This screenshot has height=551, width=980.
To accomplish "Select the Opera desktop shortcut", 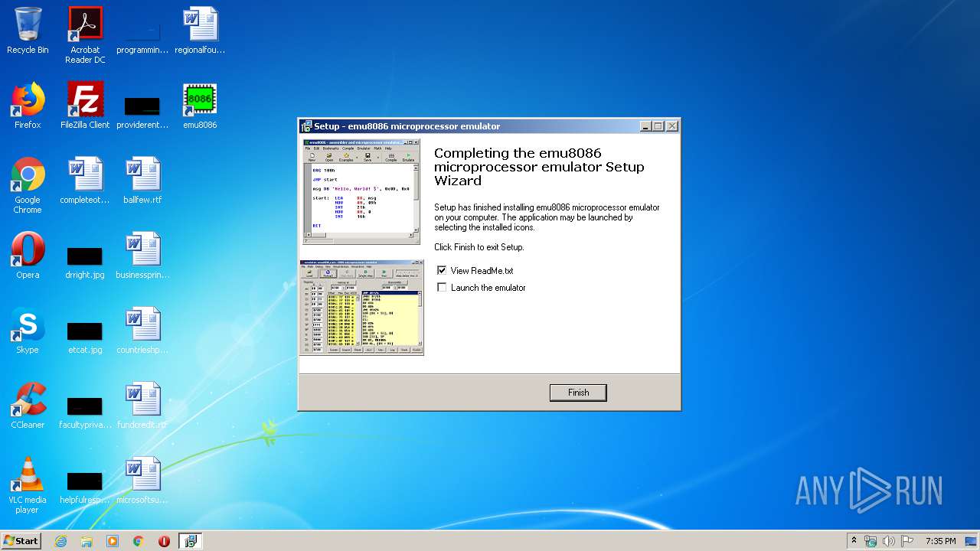I will click(28, 256).
